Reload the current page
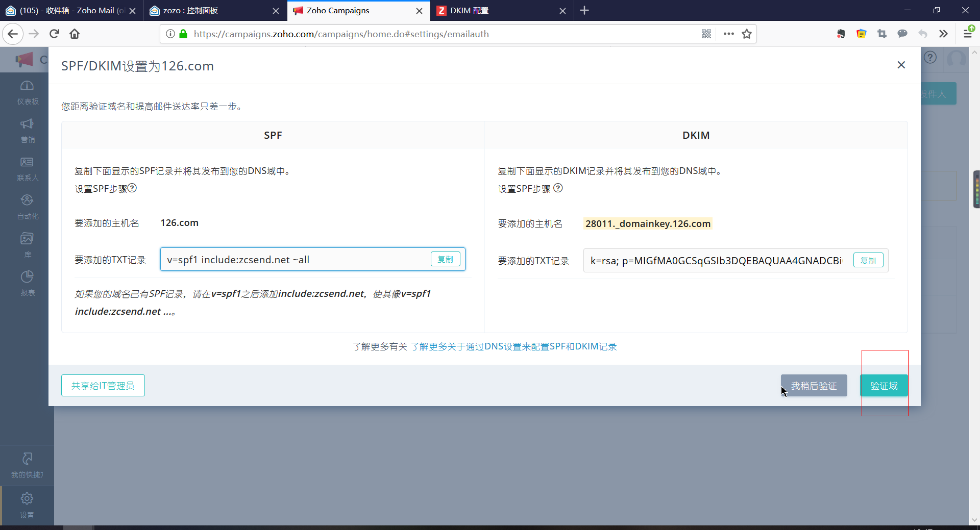980x530 pixels. point(55,34)
